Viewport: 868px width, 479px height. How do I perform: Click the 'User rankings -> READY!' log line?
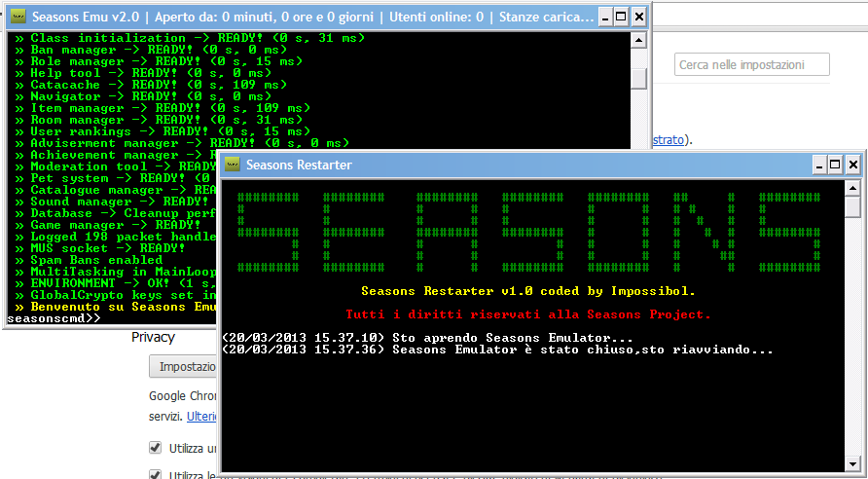163,131
